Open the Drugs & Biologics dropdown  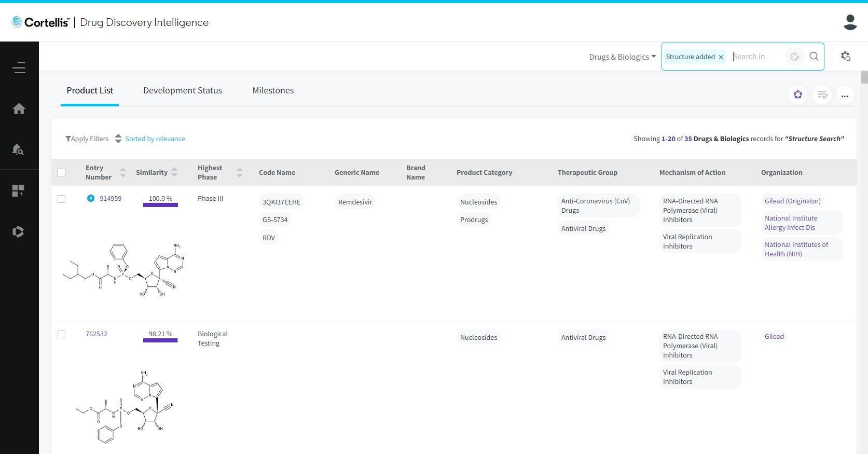pyautogui.click(x=623, y=57)
